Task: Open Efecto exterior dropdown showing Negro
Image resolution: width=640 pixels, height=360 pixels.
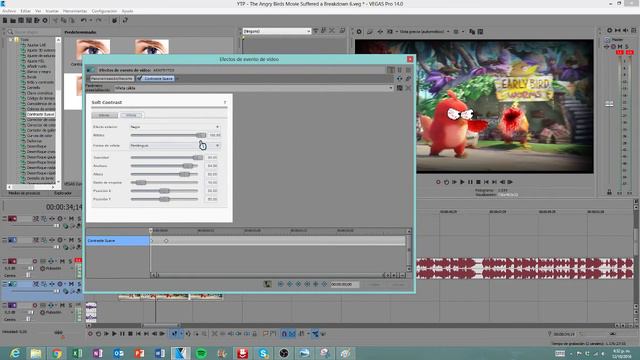Action: (175, 127)
